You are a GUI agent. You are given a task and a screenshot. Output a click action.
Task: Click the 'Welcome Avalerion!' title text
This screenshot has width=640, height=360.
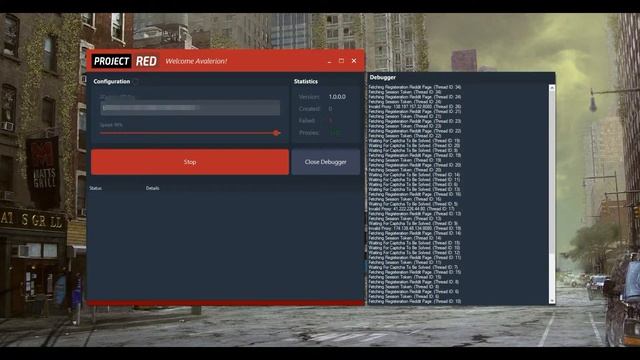coord(196,61)
